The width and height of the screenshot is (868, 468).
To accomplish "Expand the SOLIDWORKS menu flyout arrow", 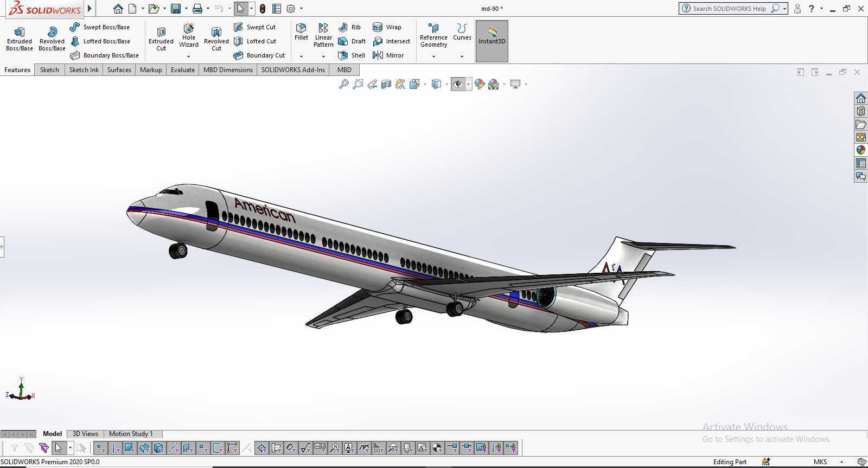I will (90, 9).
